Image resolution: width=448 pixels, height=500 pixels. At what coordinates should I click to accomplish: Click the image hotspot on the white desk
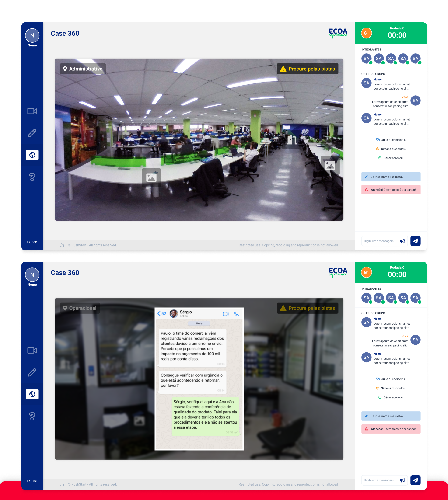(x=151, y=178)
